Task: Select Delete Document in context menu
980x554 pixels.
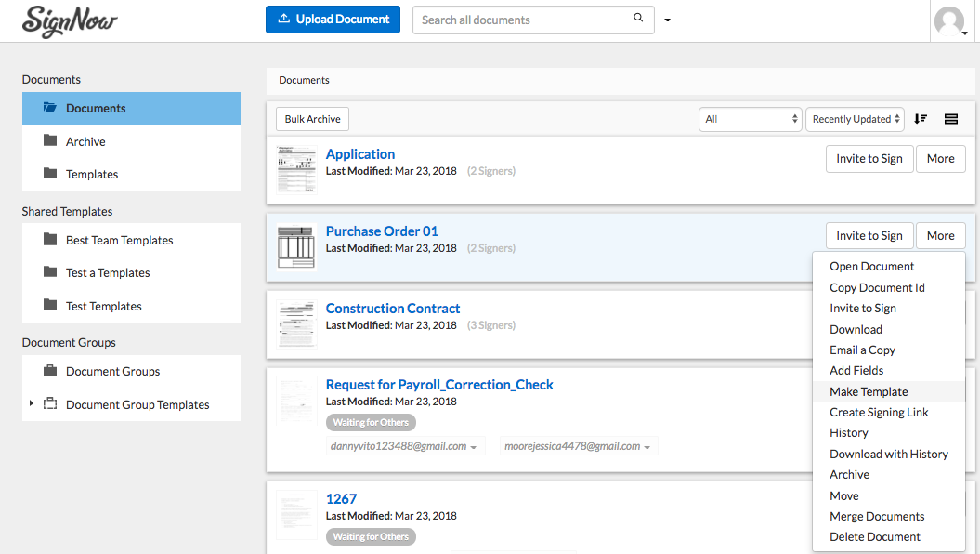Action: [x=875, y=536]
